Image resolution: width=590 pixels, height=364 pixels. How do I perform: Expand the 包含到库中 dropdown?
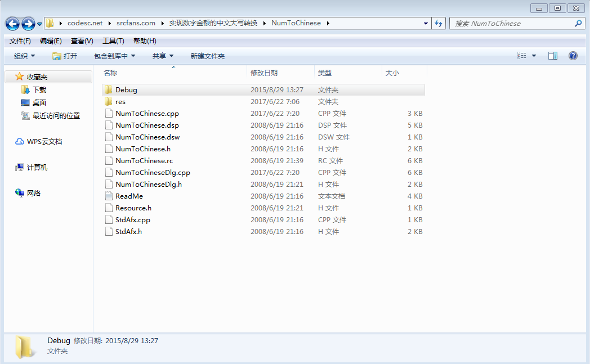coord(114,56)
